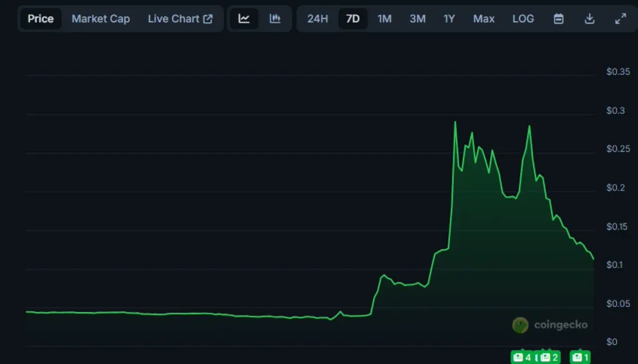The height and width of the screenshot is (364, 638).
Task: Open the news marker labeled 1
Action: coord(580,357)
